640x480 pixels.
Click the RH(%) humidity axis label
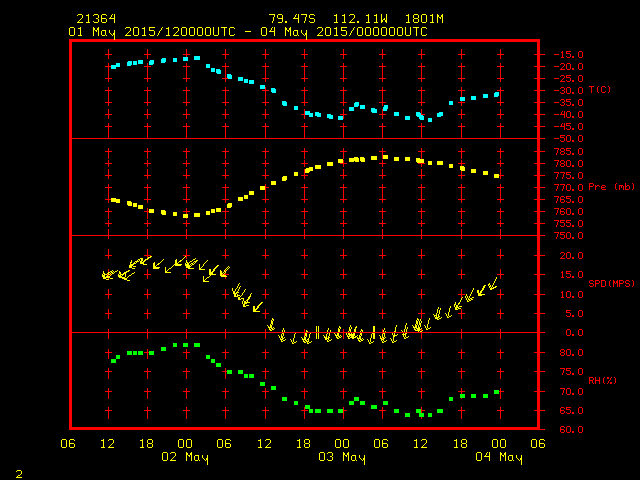click(x=602, y=381)
